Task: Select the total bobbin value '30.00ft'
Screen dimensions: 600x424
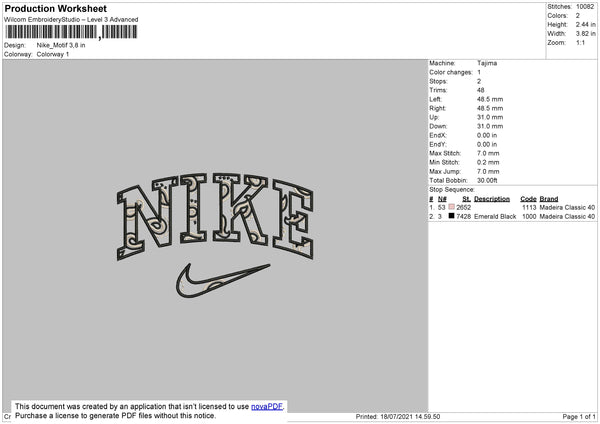Action: (487, 180)
